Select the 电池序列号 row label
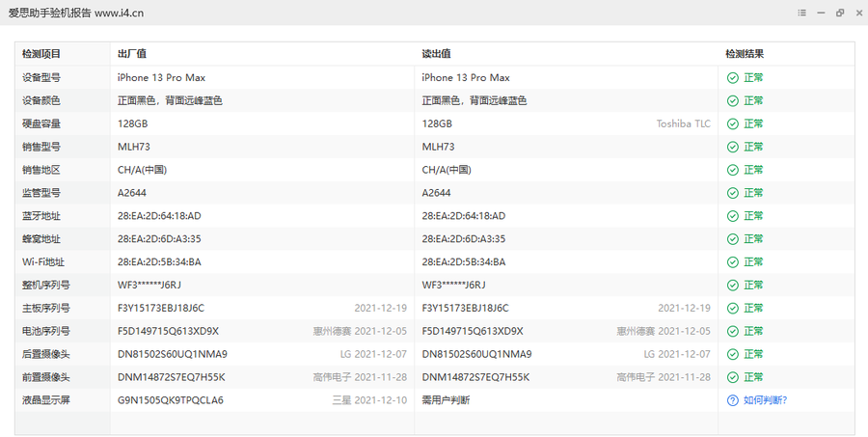 (x=46, y=331)
